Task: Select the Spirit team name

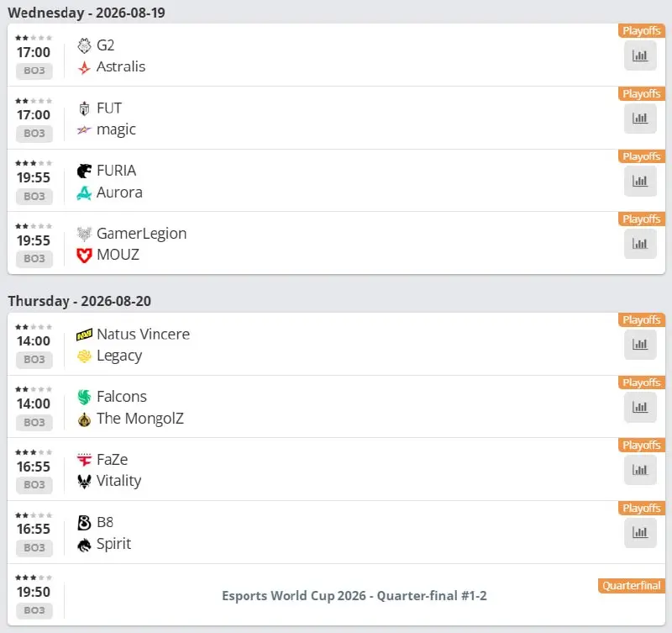Action: pos(113,544)
